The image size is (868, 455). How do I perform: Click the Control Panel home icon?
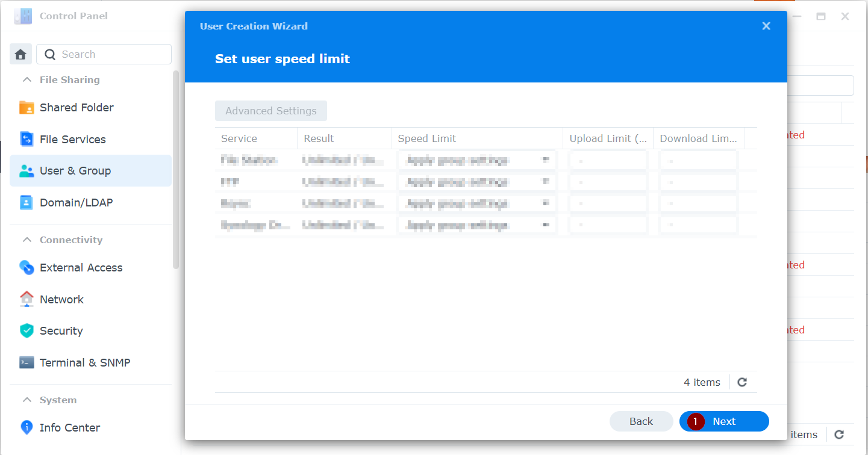coord(20,54)
